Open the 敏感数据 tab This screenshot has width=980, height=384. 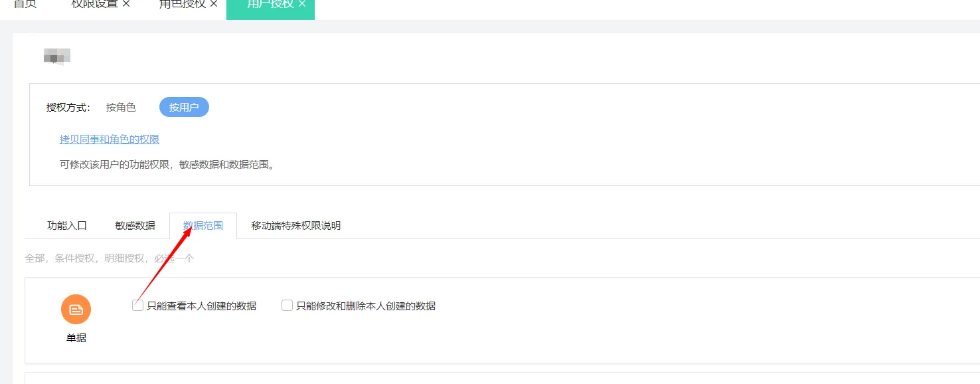coord(135,225)
